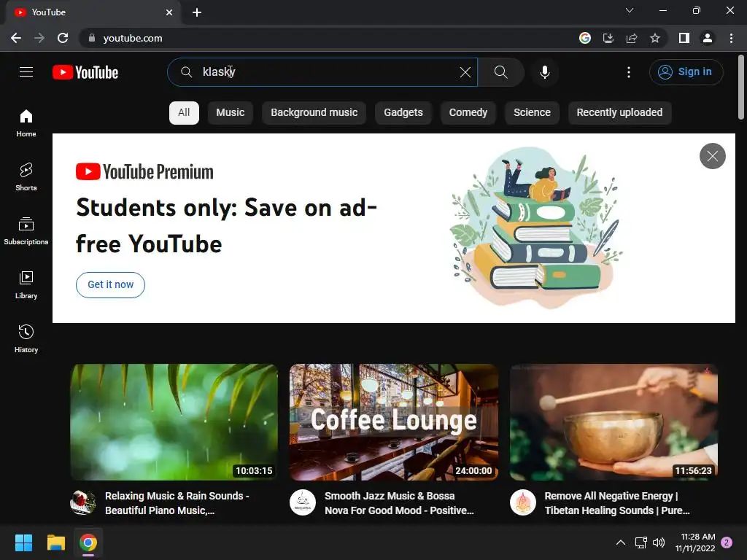This screenshot has width=747, height=560.
Task: Click the magnifier search button
Action: coord(500,72)
